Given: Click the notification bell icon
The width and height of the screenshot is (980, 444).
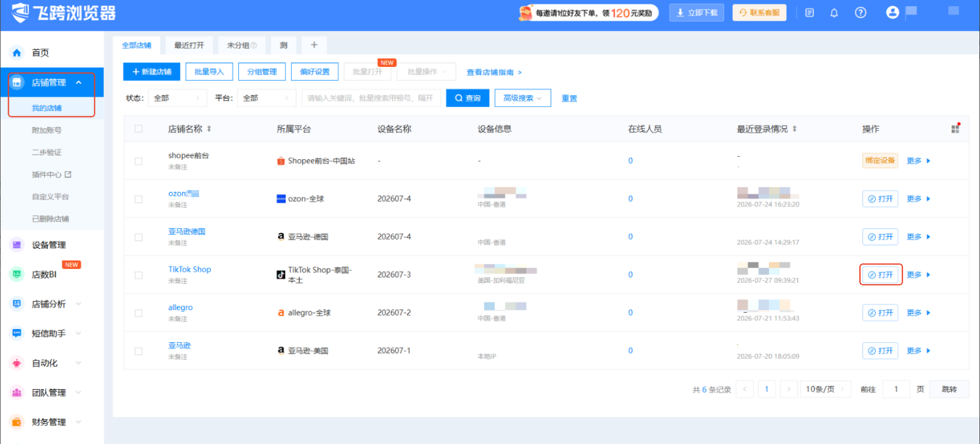Looking at the screenshot, I should tap(834, 13).
